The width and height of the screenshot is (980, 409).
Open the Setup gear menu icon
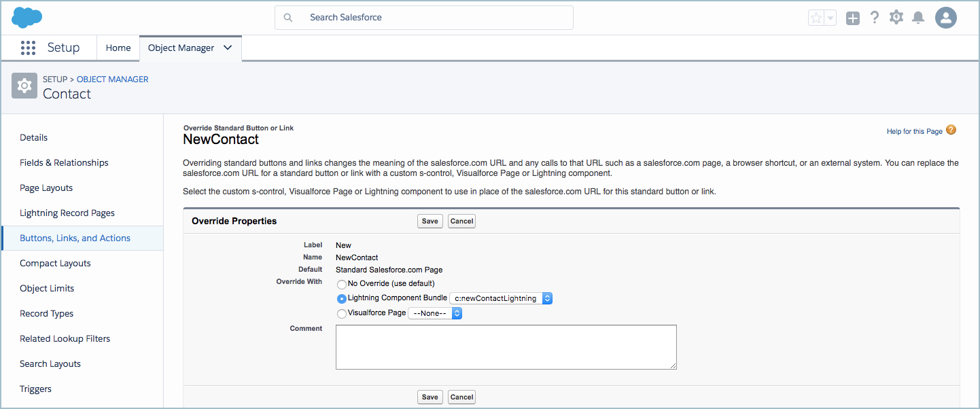[x=896, y=18]
